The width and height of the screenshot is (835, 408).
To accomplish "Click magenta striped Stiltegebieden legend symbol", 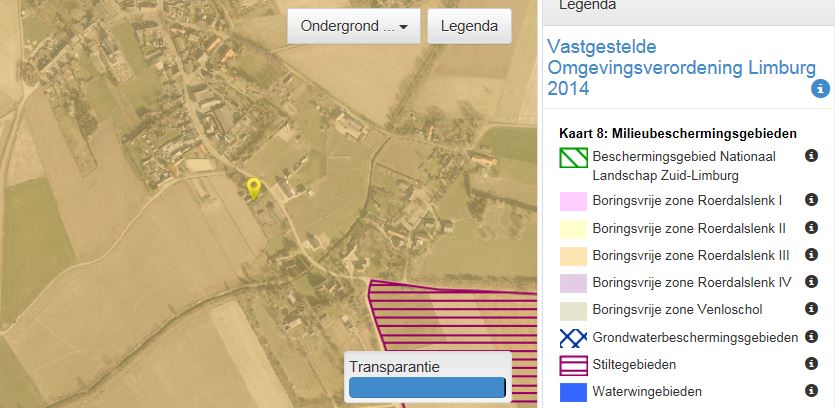I will (x=574, y=365).
